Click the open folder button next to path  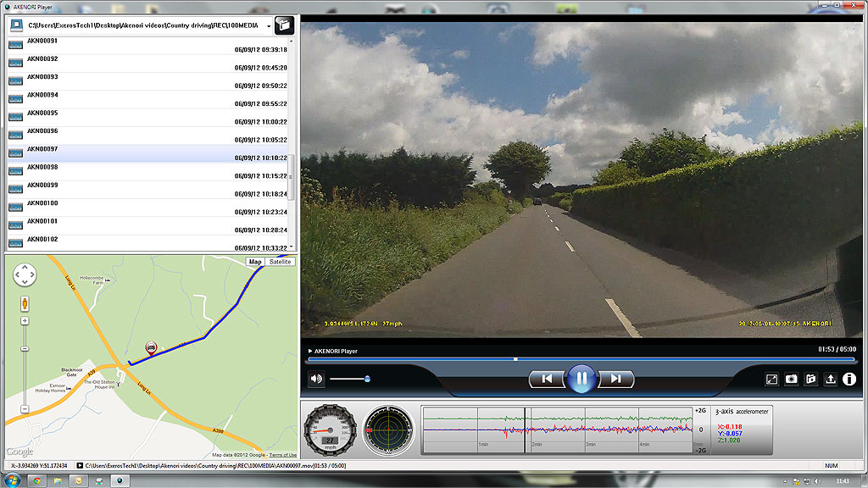pyautogui.click(x=284, y=25)
